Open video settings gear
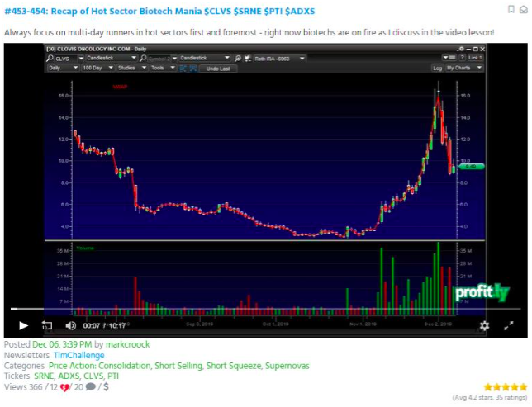Viewport: 532px width, 407px height. coord(484,325)
